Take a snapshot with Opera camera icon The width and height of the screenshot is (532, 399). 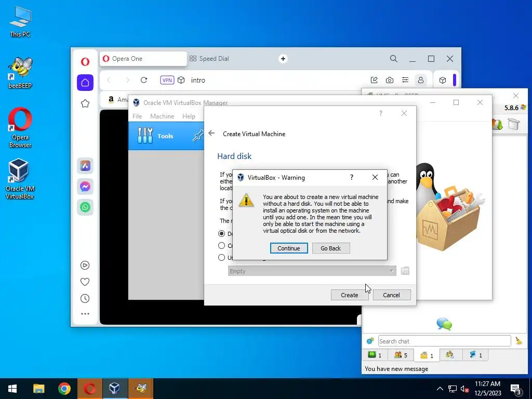[x=390, y=80]
